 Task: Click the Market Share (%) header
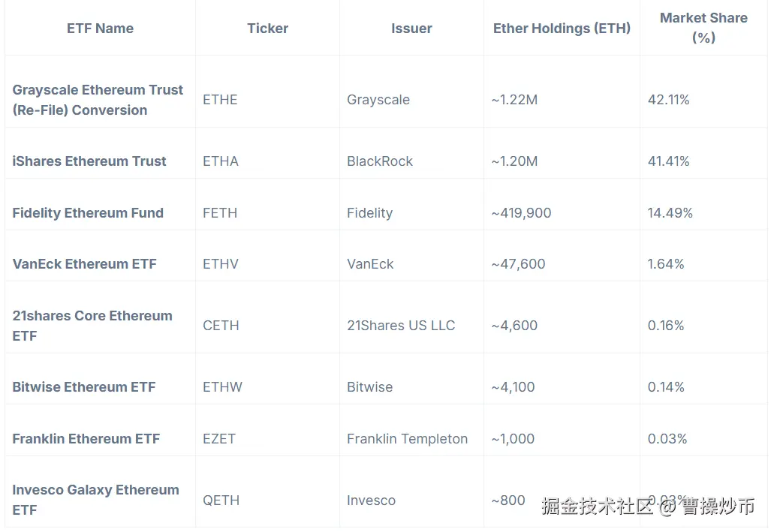(x=703, y=28)
